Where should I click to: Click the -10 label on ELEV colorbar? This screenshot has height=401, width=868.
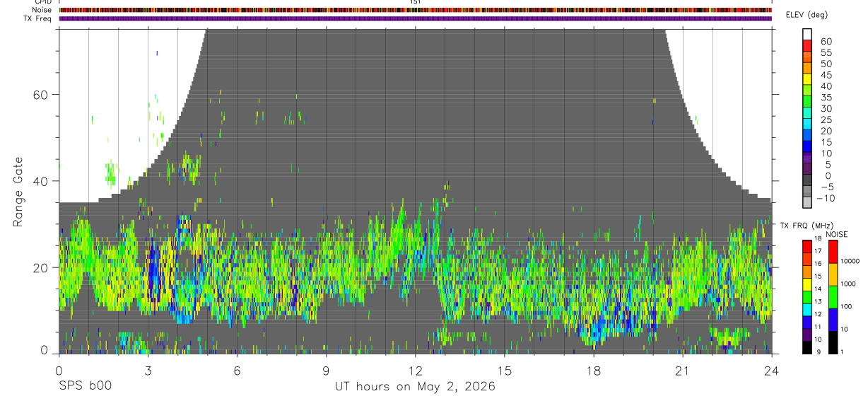click(x=825, y=198)
